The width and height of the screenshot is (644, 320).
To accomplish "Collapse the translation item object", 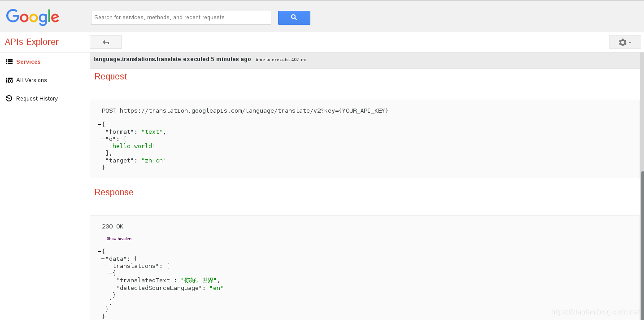I will coord(110,273).
